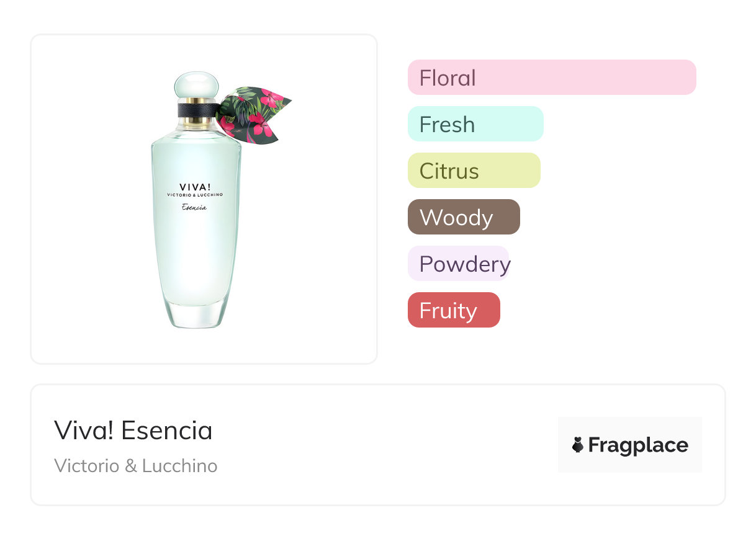Screen dimensions: 756x536
Task: Select the pink Floral accord bar
Action: 552,78
